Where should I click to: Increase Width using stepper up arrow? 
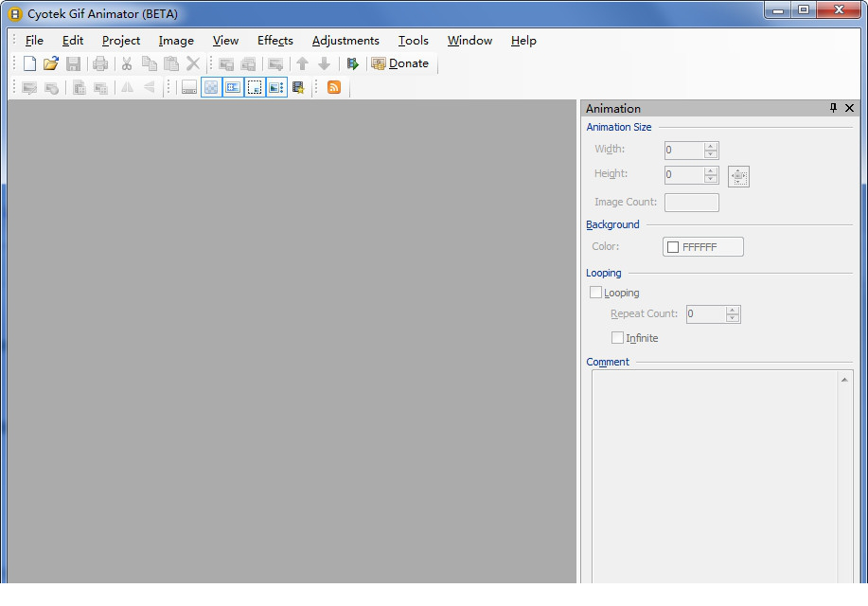(711, 146)
